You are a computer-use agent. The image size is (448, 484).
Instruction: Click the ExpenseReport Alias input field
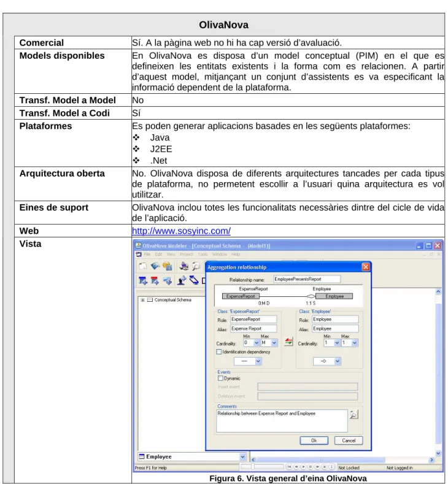(x=253, y=328)
